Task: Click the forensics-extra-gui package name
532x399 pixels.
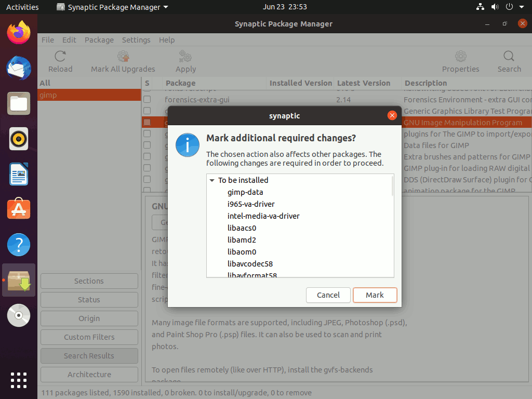Action: [197, 100]
